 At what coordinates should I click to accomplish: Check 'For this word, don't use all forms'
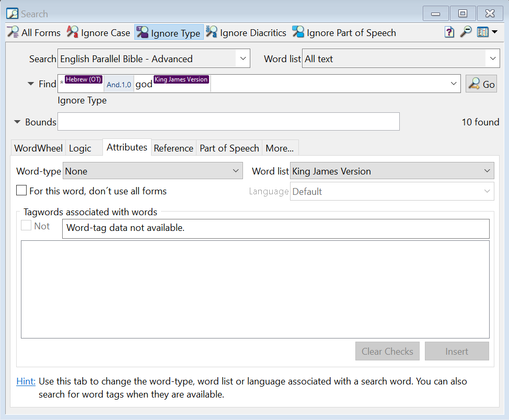[21, 191]
